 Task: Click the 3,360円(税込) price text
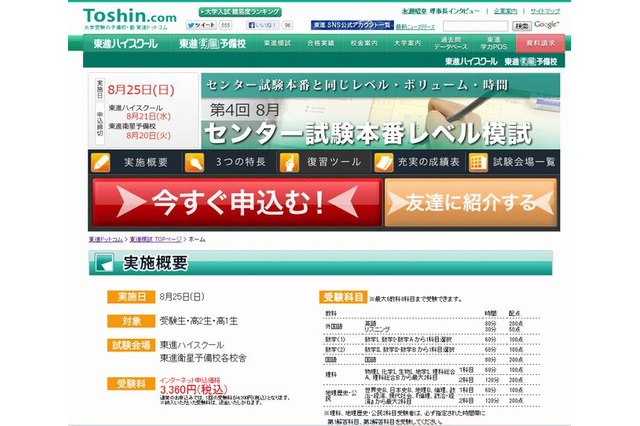193,390
